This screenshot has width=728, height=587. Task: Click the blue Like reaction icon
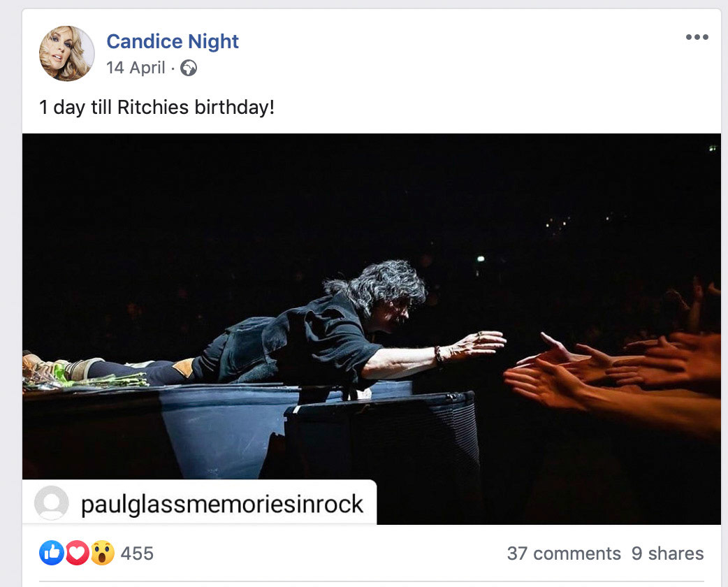click(x=51, y=553)
